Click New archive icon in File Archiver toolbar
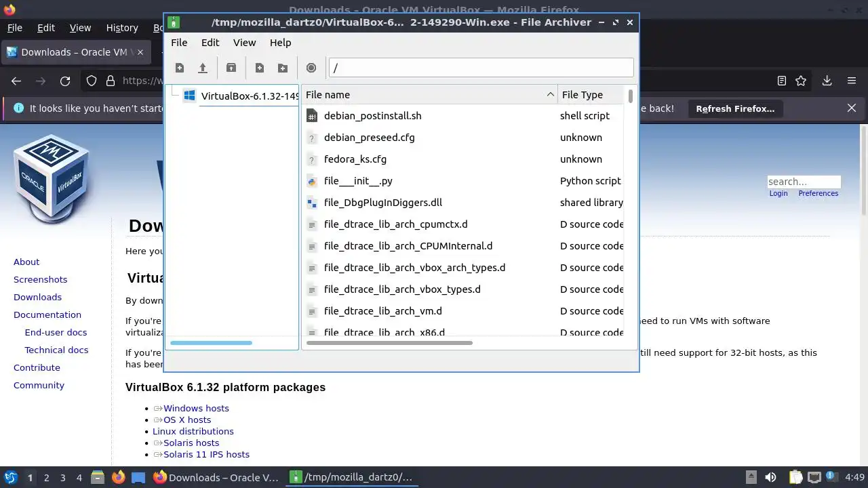This screenshot has height=488, width=868. point(180,68)
